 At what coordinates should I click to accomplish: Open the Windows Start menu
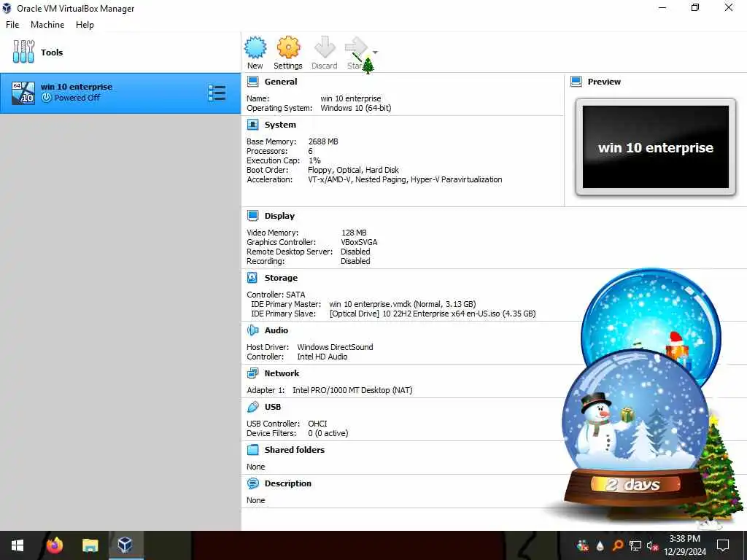[18, 545]
